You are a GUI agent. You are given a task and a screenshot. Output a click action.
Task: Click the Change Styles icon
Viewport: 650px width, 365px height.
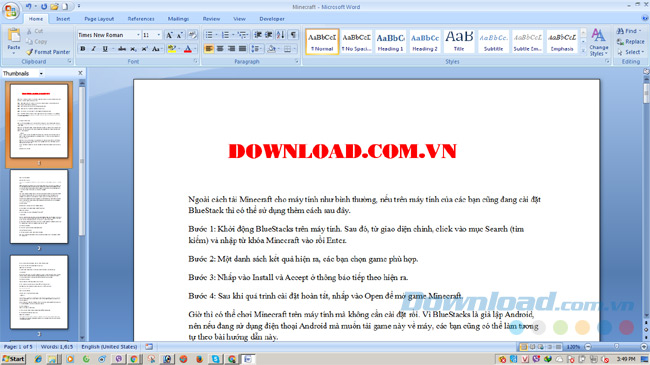(598, 42)
